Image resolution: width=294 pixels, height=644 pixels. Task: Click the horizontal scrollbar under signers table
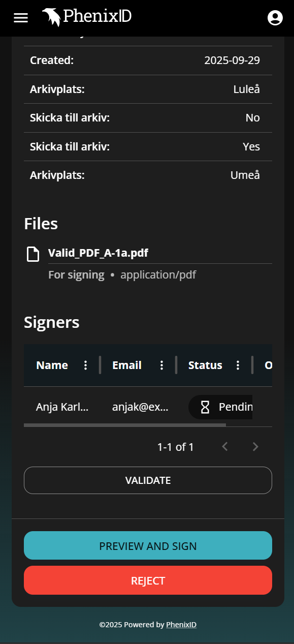[124, 424]
